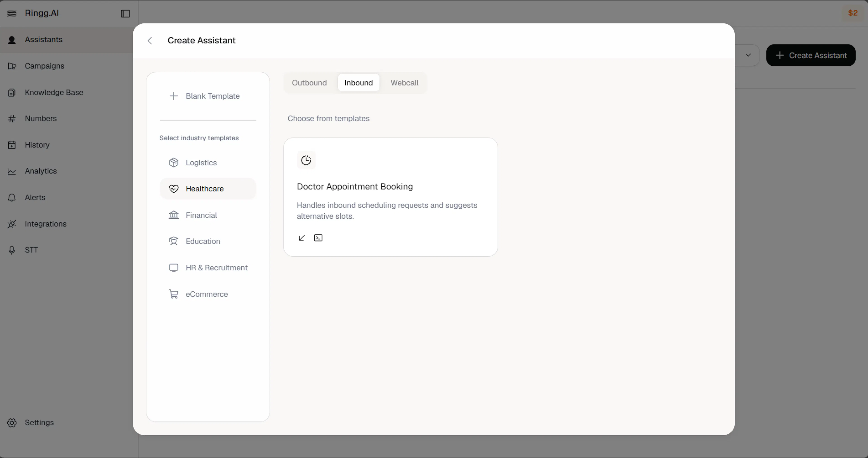868x458 pixels.
Task: Click the Healthcare heart-pulse icon
Action: click(x=174, y=189)
